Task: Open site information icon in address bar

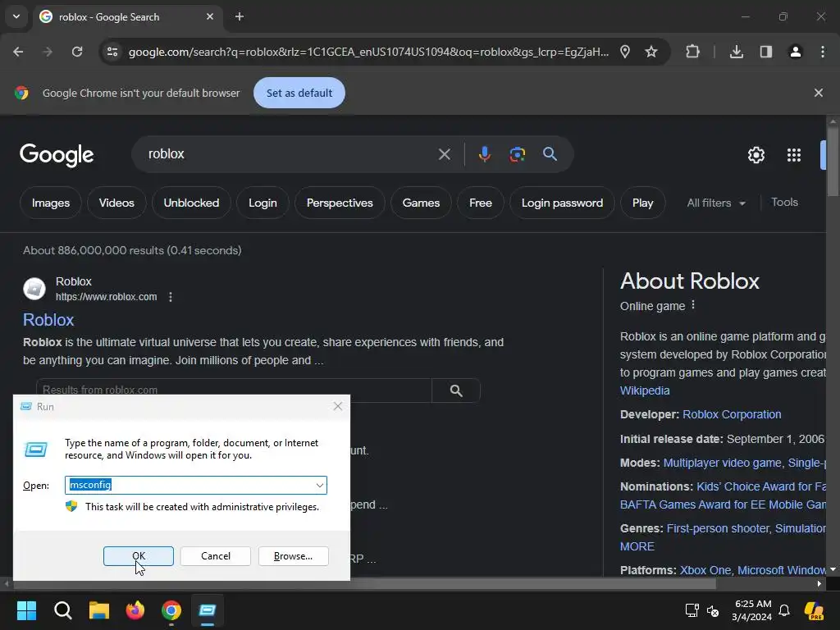Action: [x=112, y=52]
